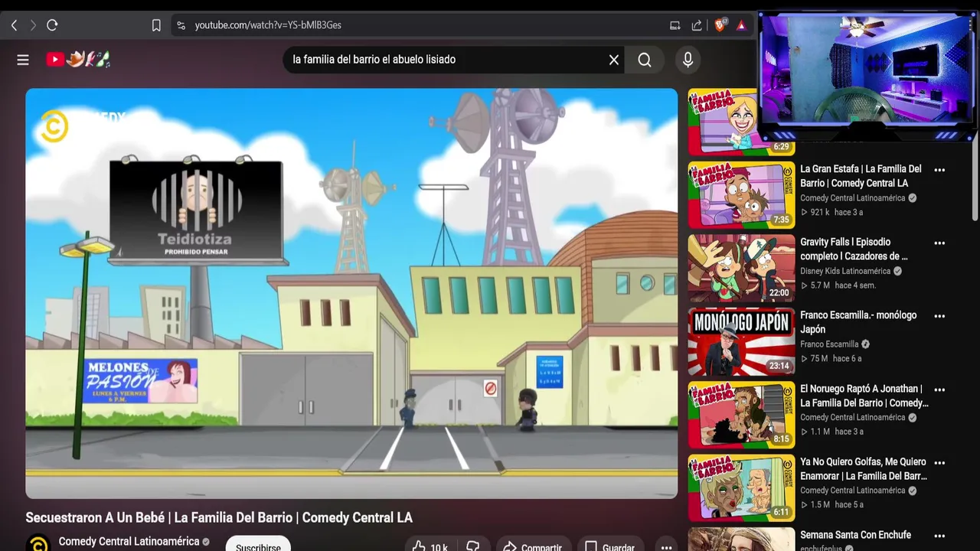Clear the search box with the X
The image size is (980, 551).
pos(614,60)
